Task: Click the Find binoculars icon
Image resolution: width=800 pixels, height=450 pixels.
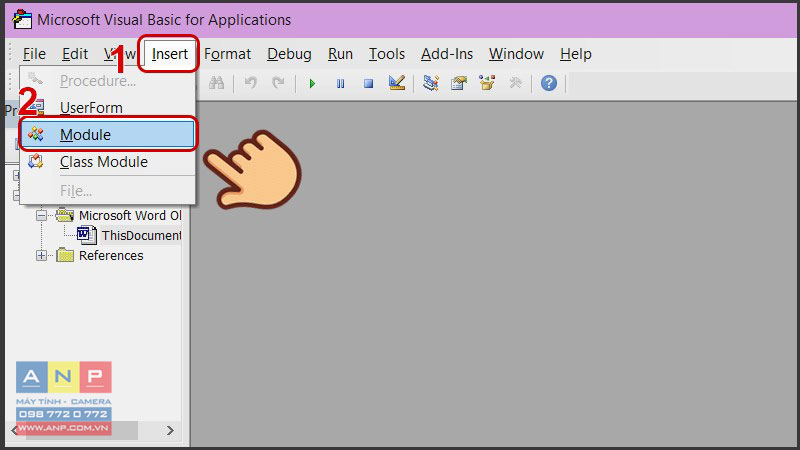Action: point(216,83)
